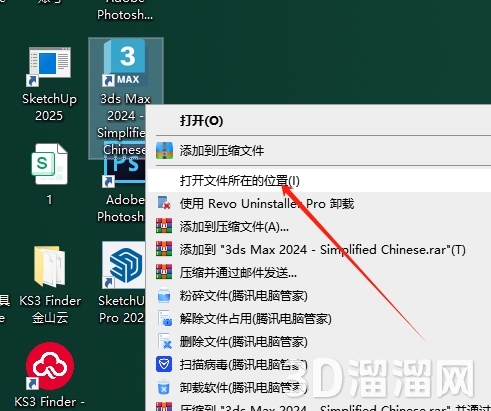Click the trash bin icon beside 卸载软件
The image size is (491, 411).
tap(164, 388)
